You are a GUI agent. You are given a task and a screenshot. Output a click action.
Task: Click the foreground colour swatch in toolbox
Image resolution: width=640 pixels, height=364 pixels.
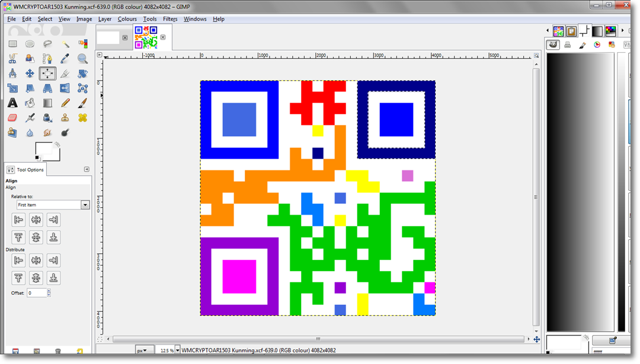[x=44, y=149]
